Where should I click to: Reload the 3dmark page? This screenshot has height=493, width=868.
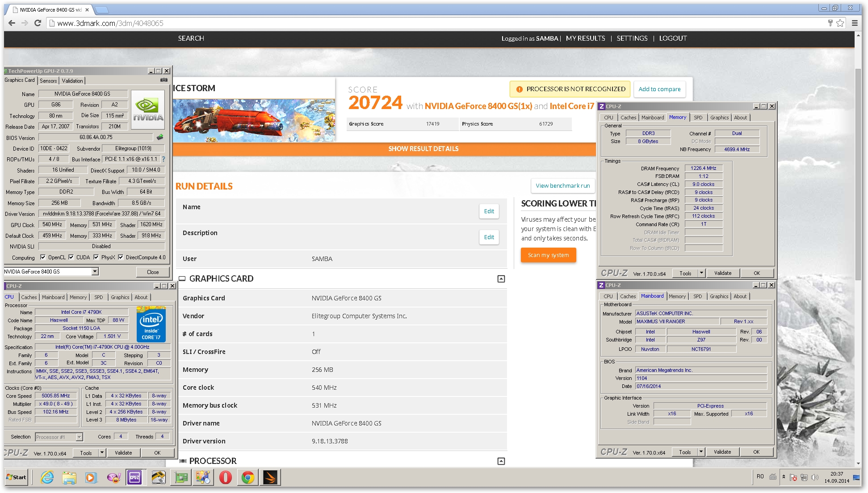[x=38, y=23]
